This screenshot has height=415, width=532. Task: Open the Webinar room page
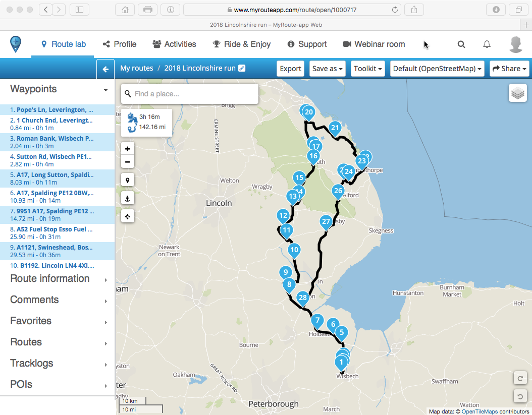[374, 44]
